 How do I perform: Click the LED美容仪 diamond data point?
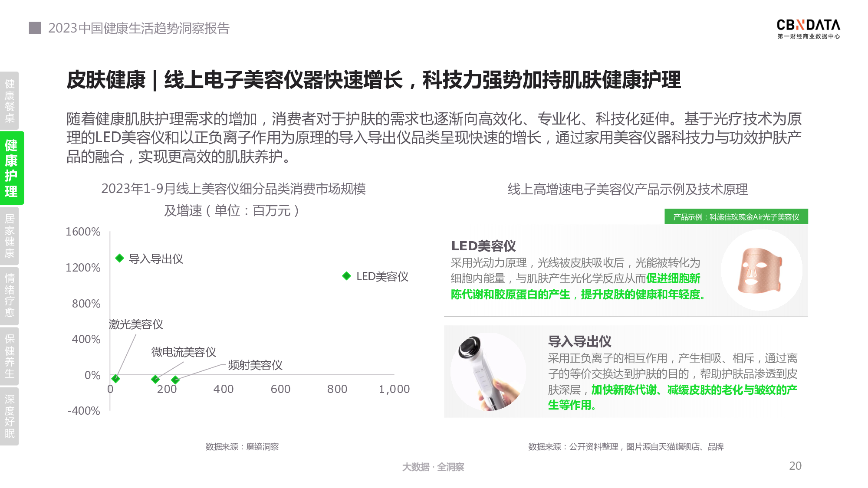346,276
